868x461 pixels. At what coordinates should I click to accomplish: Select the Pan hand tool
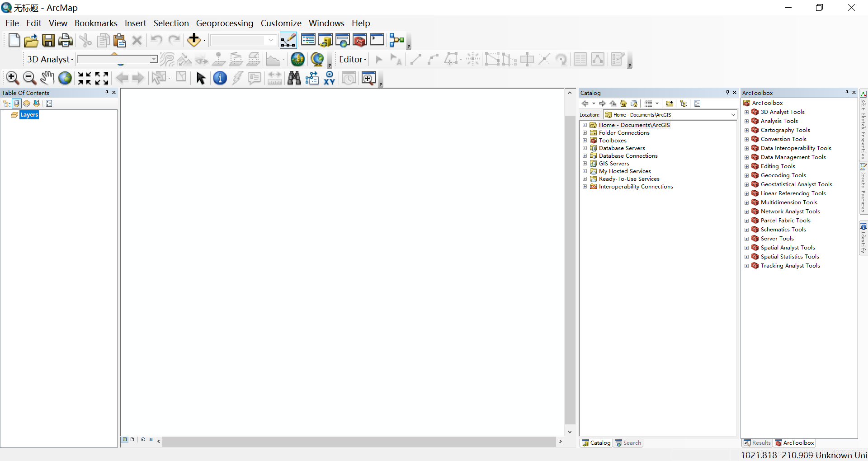(x=47, y=78)
